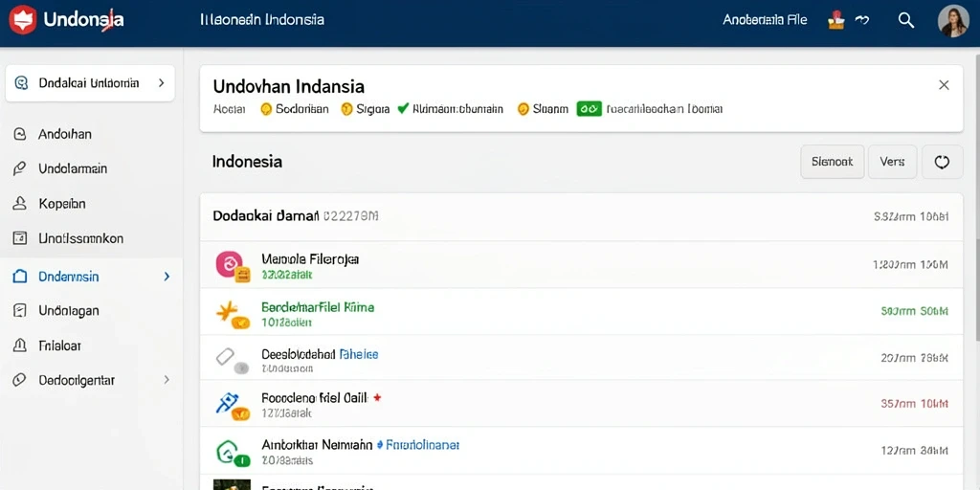This screenshot has width=980, height=490.
Task: Select Ondenmsin in the sidebar
Action: coord(91,277)
